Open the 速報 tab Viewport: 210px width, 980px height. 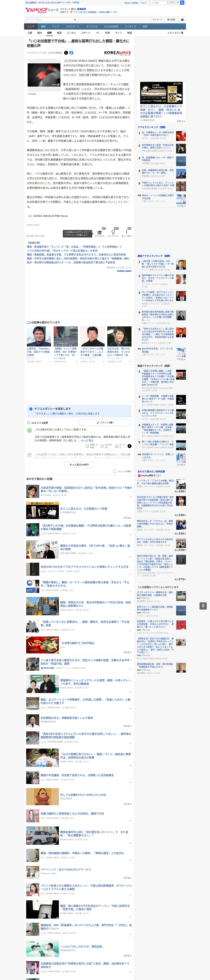coord(43,27)
